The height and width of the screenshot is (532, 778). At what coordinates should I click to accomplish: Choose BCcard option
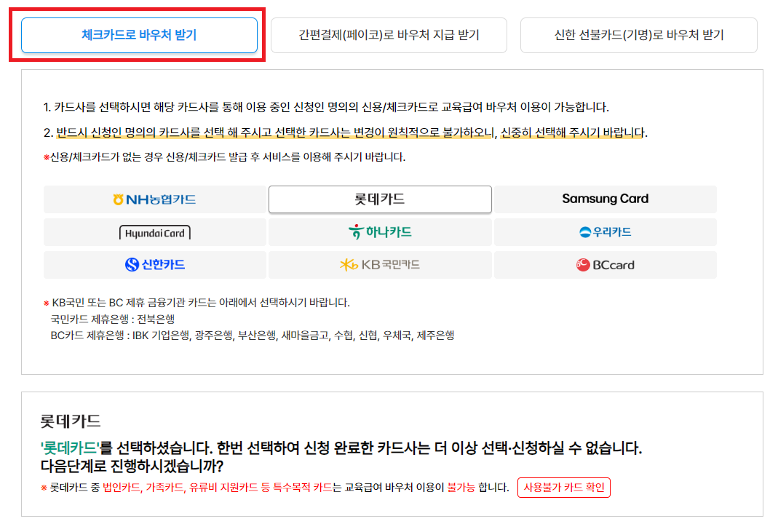pyautogui.click(x=606, y=265)
